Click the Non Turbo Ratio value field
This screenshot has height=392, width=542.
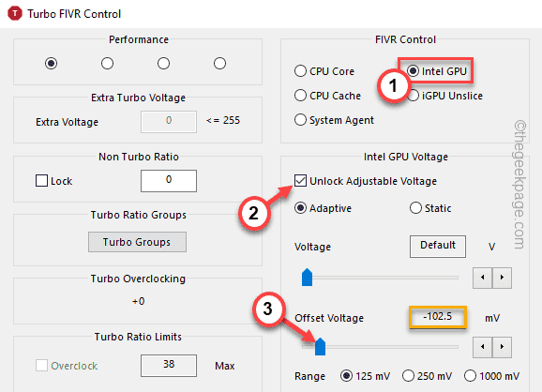(x=169, y=180)
